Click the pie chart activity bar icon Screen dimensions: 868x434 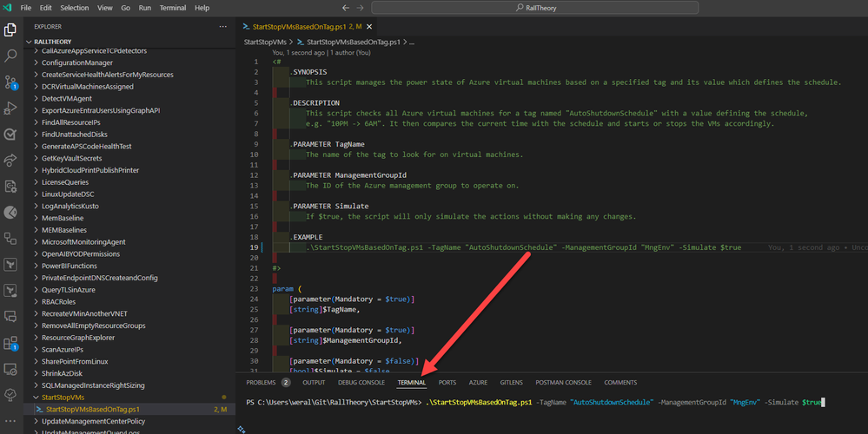click(x=10, y=213)
